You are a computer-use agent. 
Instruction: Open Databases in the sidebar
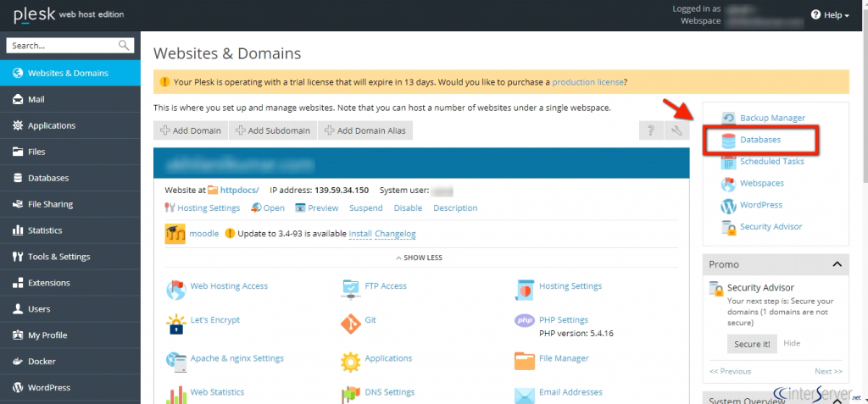coord(70,178)
